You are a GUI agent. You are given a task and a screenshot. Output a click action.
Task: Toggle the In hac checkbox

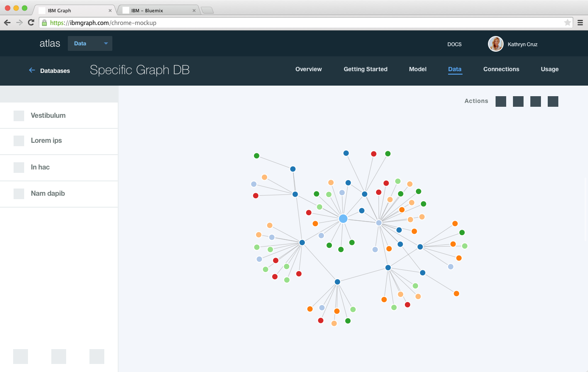[19, 167]
